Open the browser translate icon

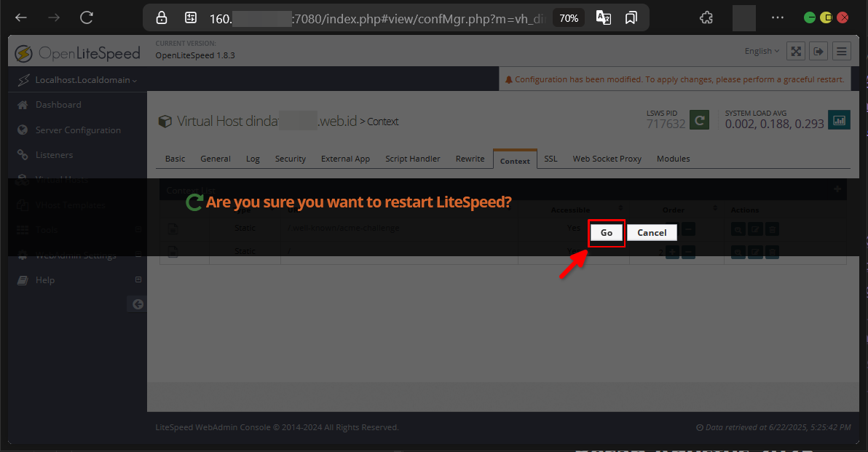click(604, 17)
